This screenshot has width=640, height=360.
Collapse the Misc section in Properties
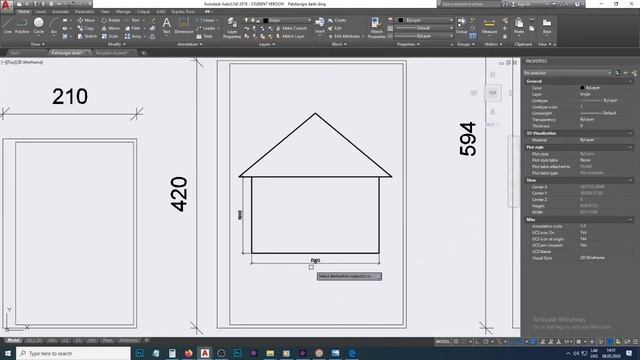click(630, 220)
